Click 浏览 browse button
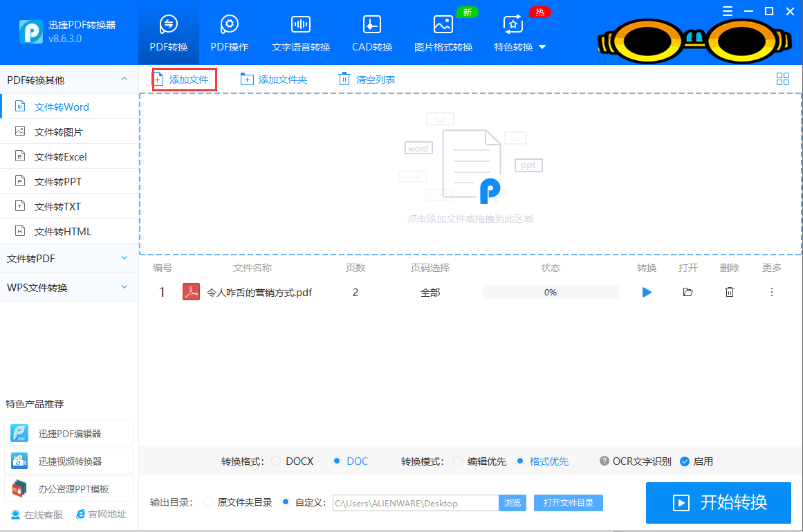 click(x=512, y=503)
